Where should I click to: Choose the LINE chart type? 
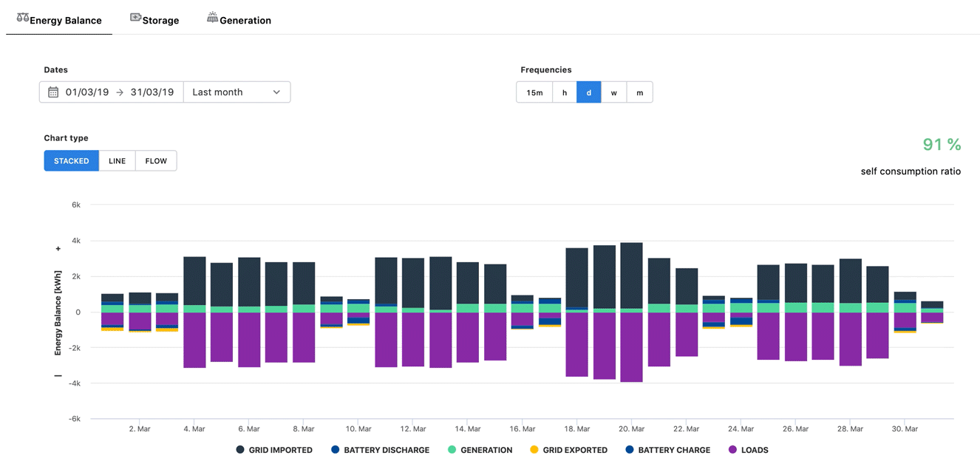click(117, 161)
